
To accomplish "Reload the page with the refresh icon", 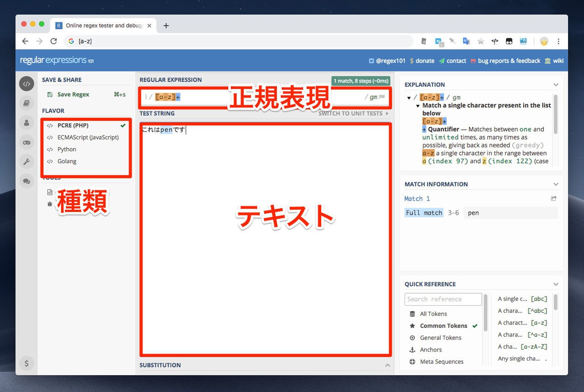I will point(53,41).
